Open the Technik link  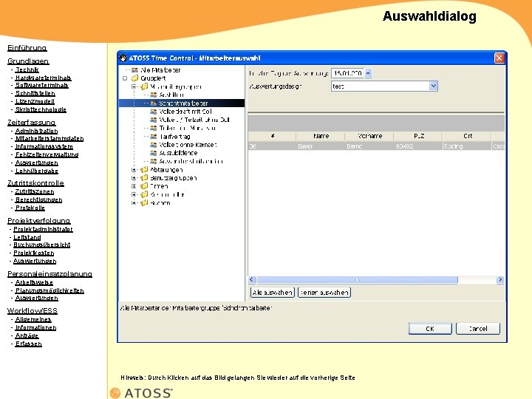point(27,69)
